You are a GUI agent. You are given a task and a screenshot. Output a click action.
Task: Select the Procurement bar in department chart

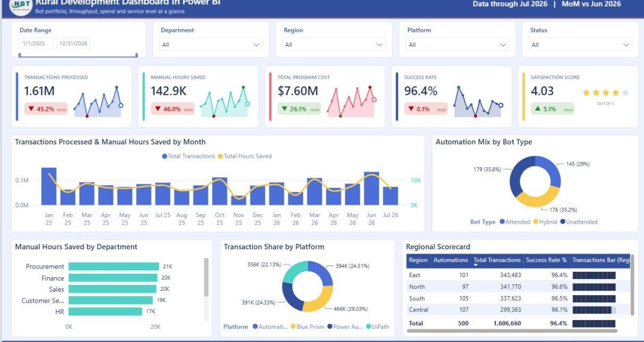coord(114,266)
